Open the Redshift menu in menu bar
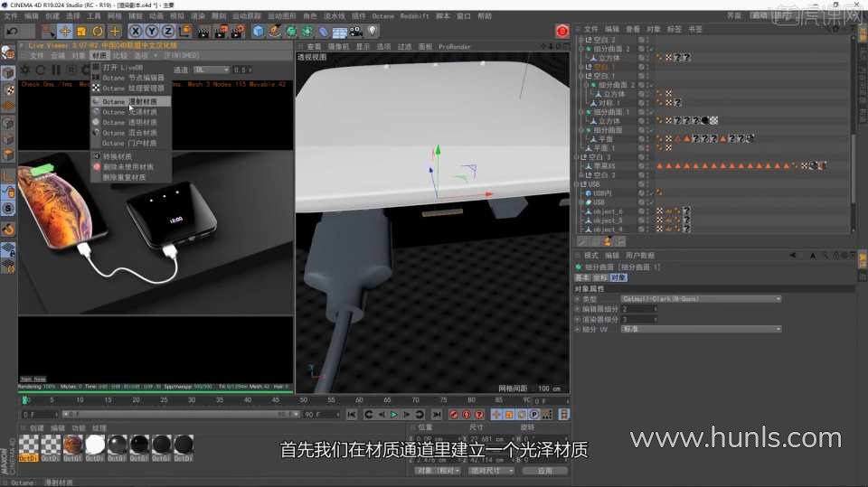868x487 pixels. (415, 16)
